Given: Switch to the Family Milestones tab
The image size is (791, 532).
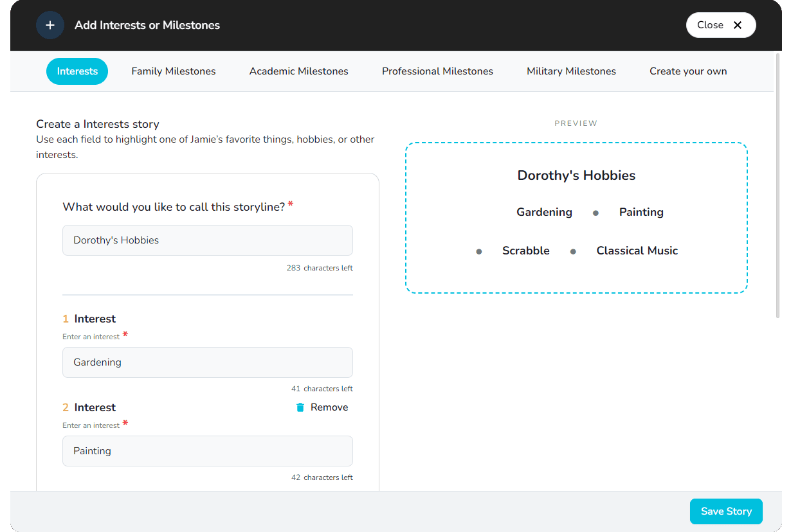Looking at the screenshot, I should [x=174, y=71].
